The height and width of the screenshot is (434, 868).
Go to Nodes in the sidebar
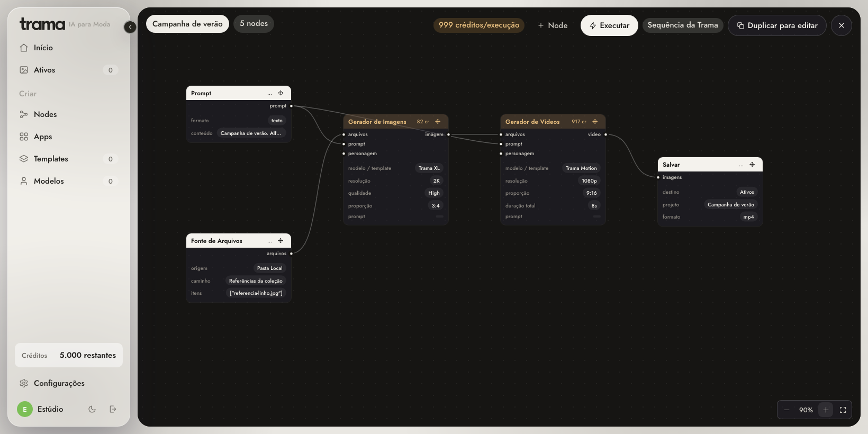pos(69,114)
